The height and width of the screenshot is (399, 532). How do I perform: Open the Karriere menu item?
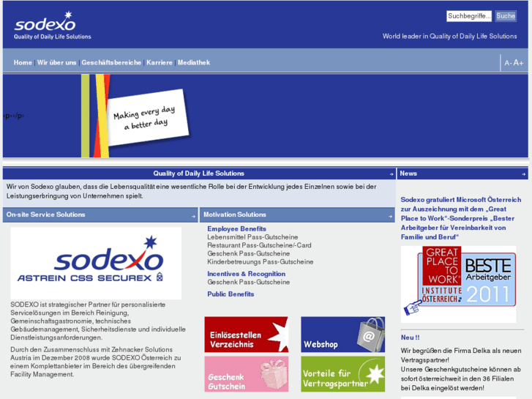coord(160,62)
